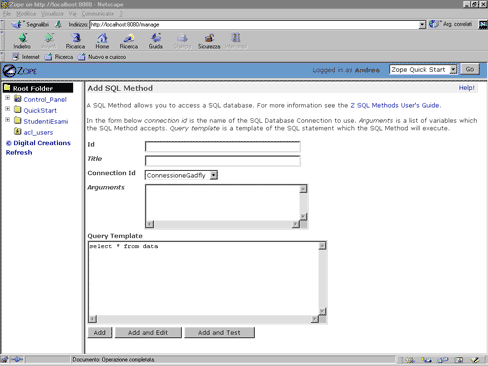Open the StudentiEsami folder link
488x366 pixels.
tap(46, 121)
